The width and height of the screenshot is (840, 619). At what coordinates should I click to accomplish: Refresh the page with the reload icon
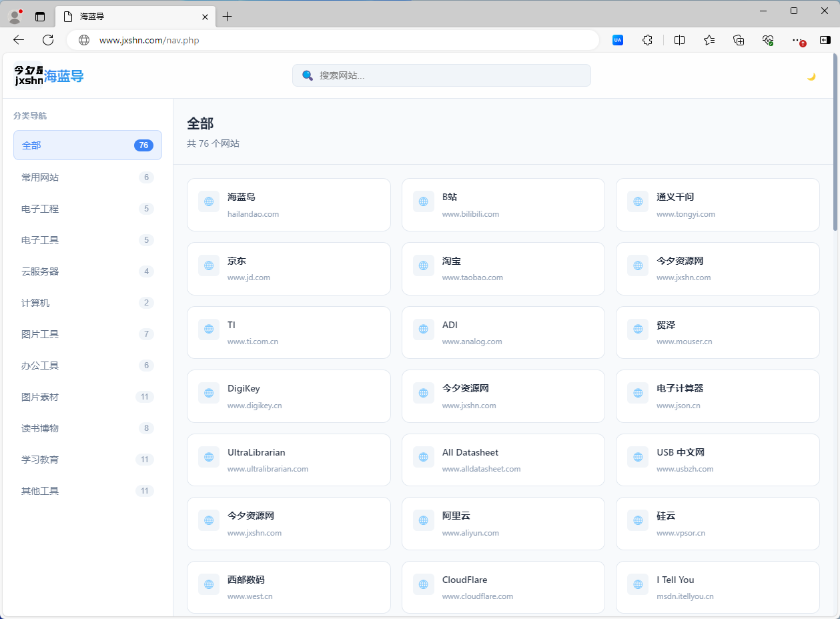48,40
